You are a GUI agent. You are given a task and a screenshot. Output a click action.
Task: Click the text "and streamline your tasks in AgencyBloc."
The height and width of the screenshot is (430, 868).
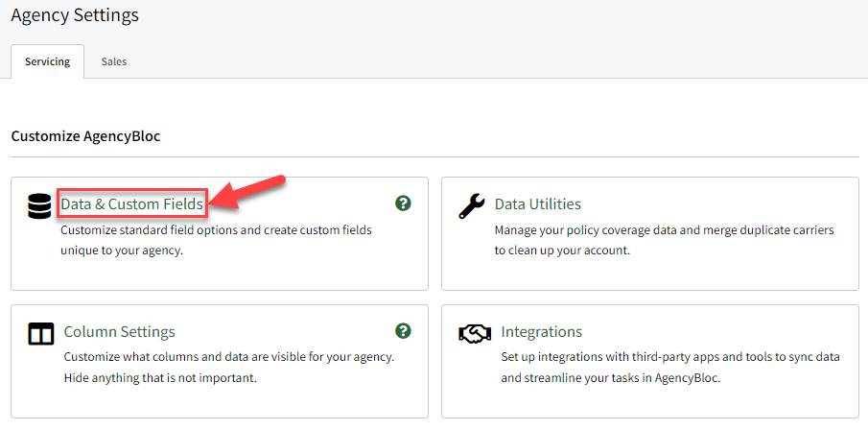tap(611, 379)
